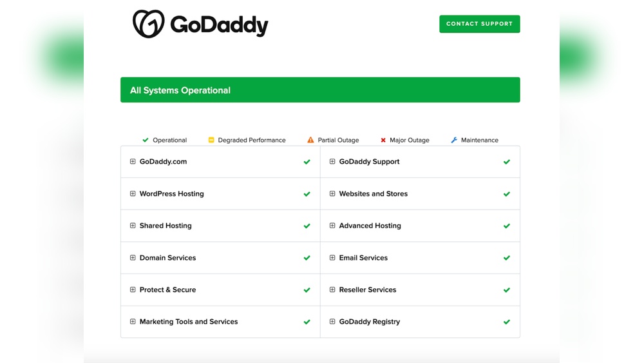The height and width of the screenshot is (363, 644).
Task: Open the Contact Support button
Action: click(479, 24)
